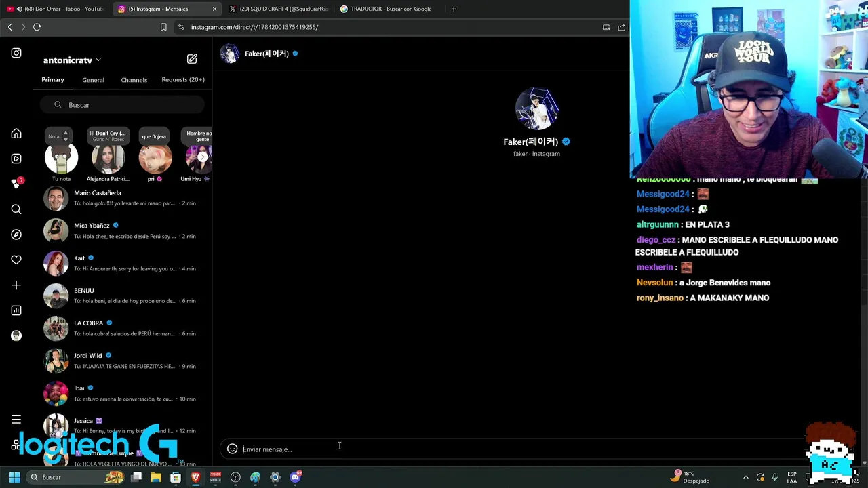This screenshot has width=868, height=488.
Task: Click the share icon in the address bar
Action: (x=621, y=27)
